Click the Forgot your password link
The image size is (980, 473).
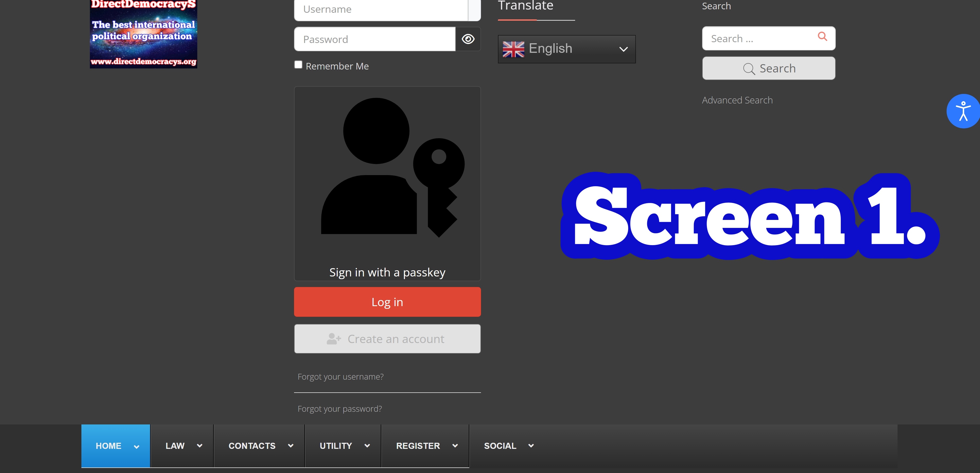[x=339, y=408]
